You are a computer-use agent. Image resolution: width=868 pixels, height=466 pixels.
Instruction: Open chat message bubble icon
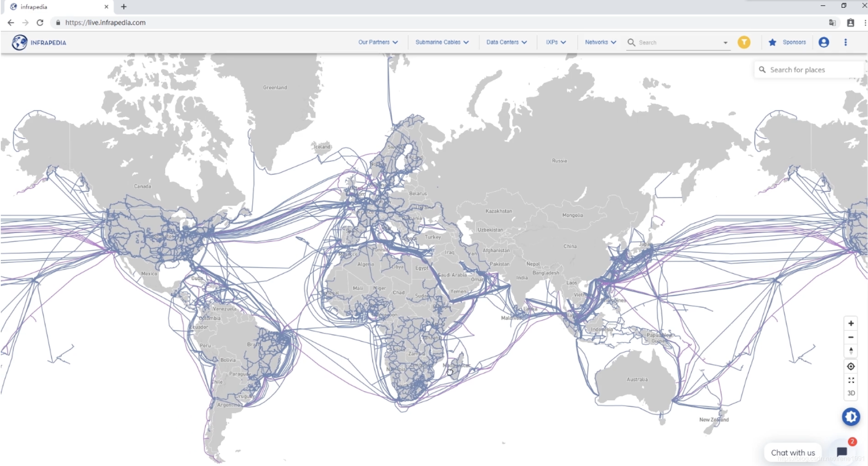pyautogui.click(x=842, y=451)
